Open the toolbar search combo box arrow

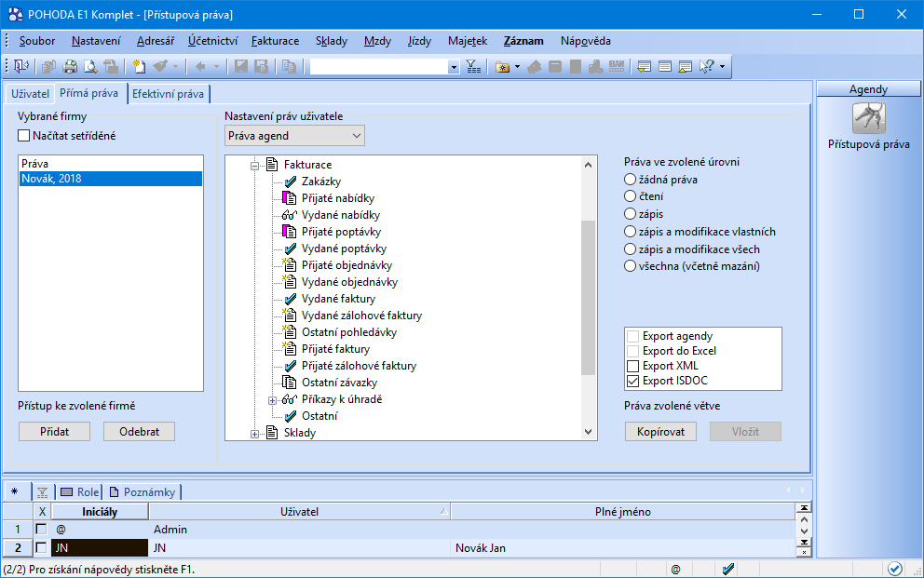pos(454,67)
